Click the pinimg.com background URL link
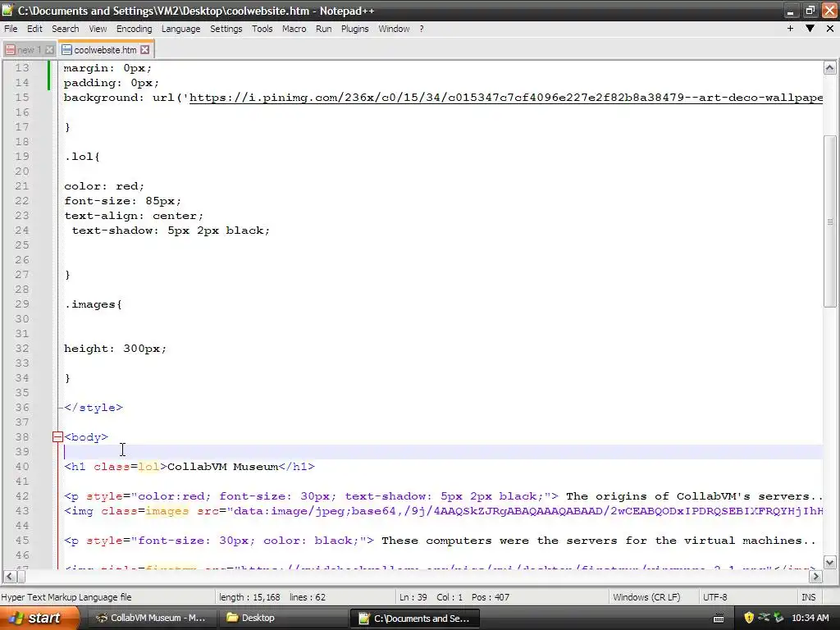840x630 pixels. tap(505, 98)
